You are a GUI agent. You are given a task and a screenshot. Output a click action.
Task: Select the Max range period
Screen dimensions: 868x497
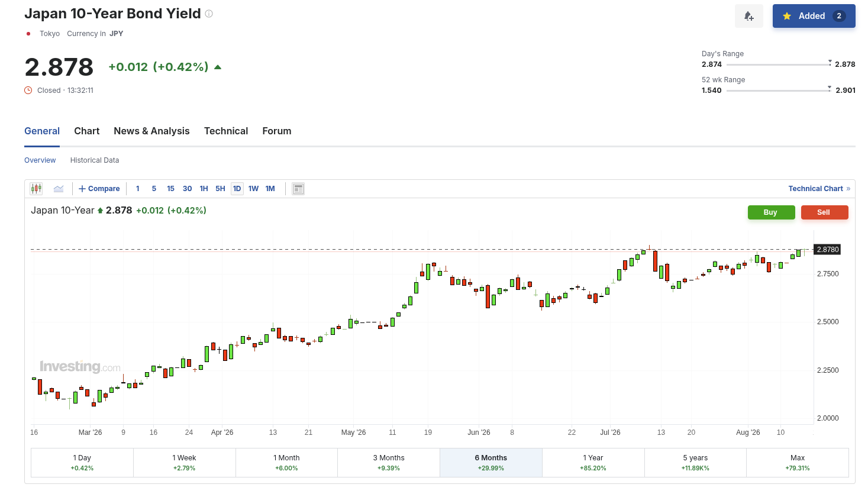tap(798, 463)
